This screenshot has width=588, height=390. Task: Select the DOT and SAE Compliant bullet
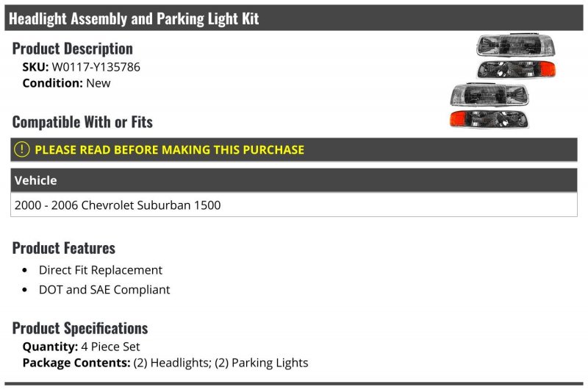[104, 289]
